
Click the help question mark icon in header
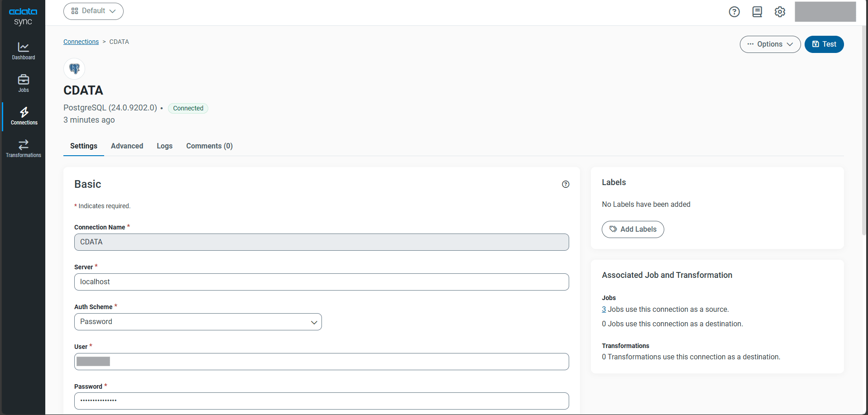[x=734, y=12]
